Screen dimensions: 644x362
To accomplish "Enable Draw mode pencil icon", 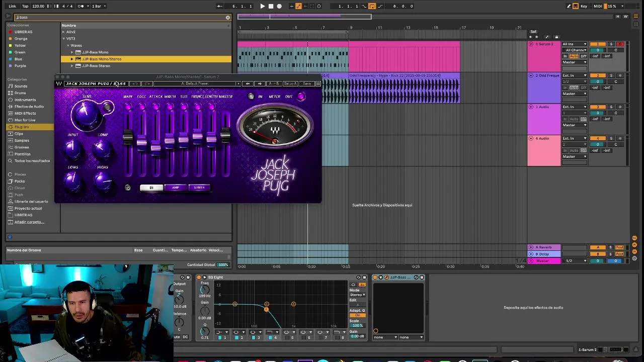I will (x=569, y=6).
